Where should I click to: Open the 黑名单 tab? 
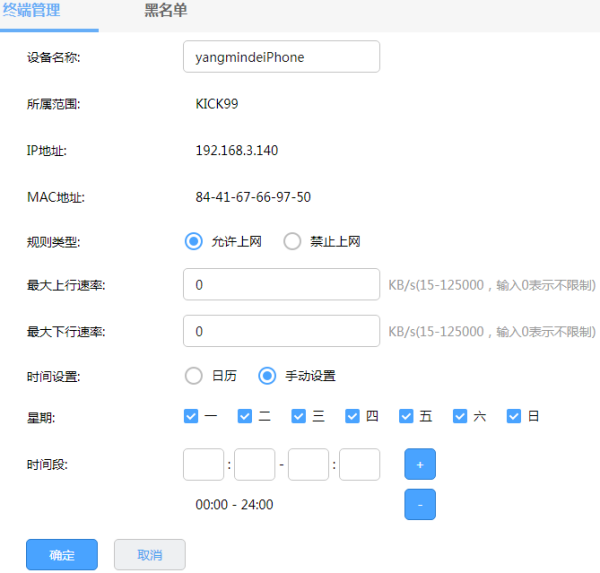(x=166, y=11)
